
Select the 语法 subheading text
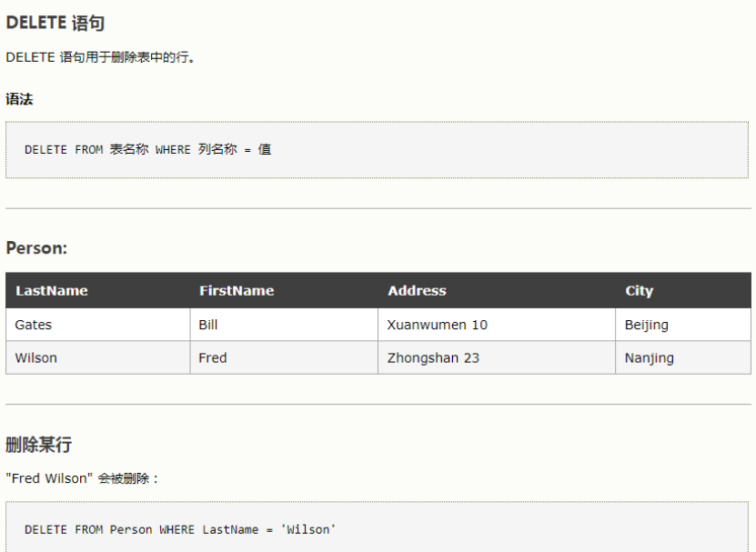(19, 99)
